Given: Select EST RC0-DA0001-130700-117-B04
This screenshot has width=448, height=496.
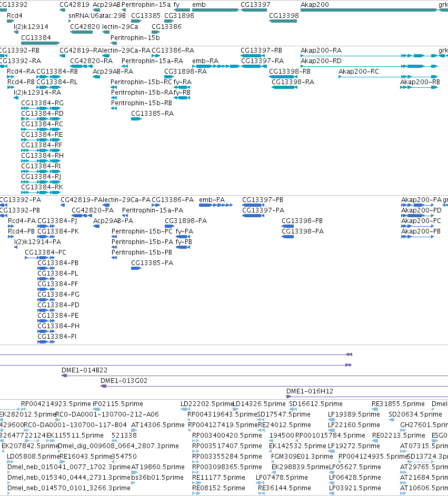Looking at the screenshot, I should [x=75, y=425].
